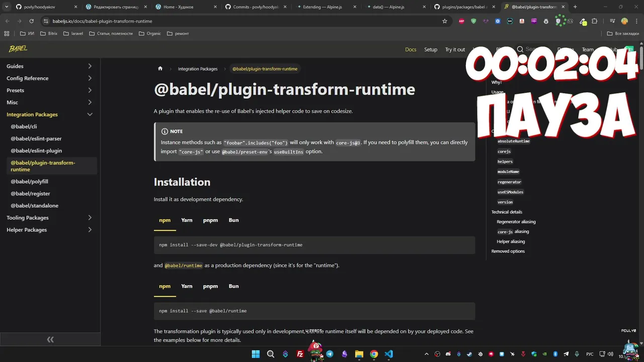Open the tab search dropdown at far left of tabs
The height and width of the screenshot is (362, 644).
pos(6,7)
